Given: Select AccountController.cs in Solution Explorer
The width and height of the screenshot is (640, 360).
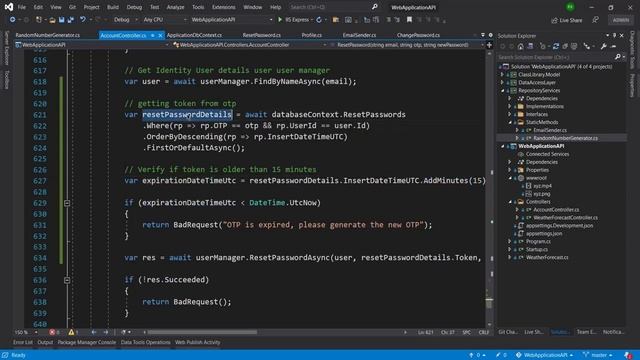Looking at the screenshot, I should pos(556,210).
